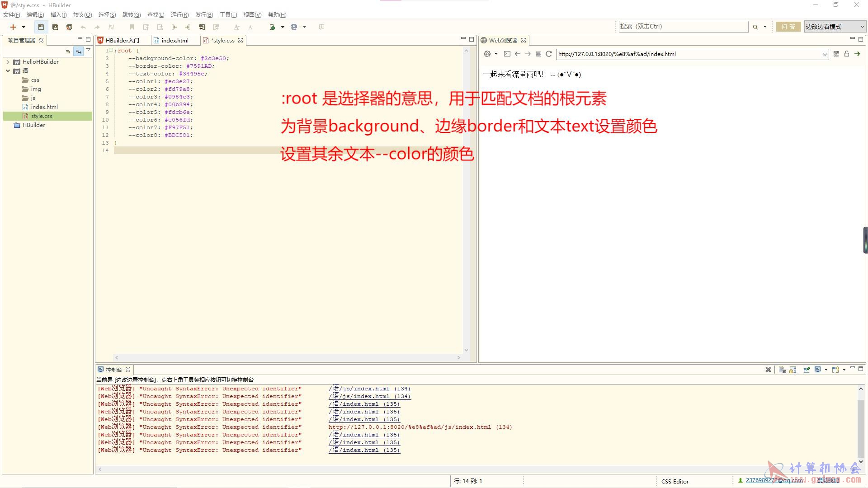Click the Save All icon

click(x=55, y=27)
